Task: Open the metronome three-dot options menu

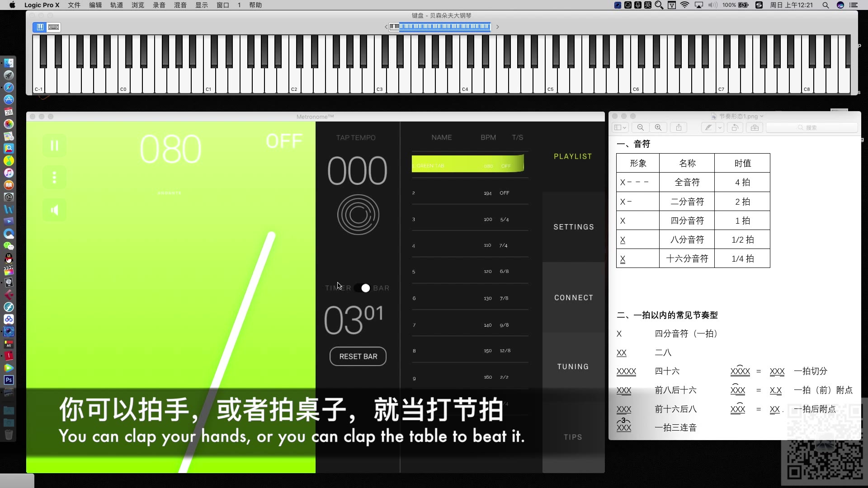Action: tap(54, 177)
